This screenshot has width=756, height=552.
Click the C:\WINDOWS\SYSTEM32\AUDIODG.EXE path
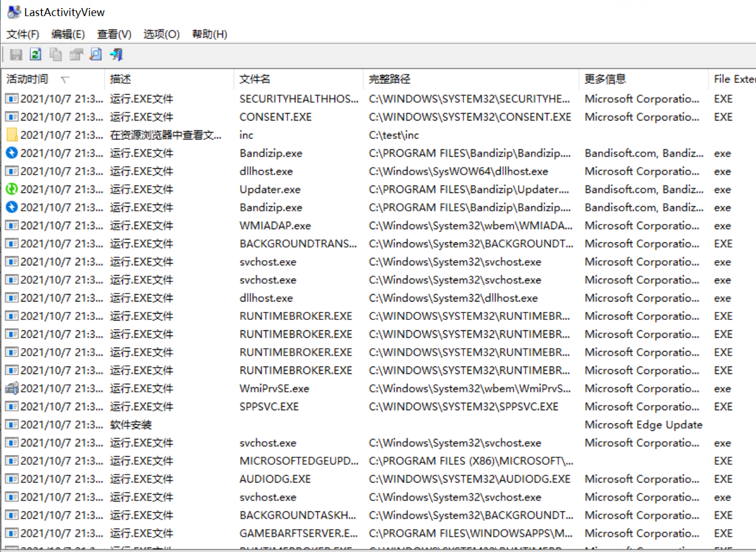pyautogui.click(x=470, y=478)
